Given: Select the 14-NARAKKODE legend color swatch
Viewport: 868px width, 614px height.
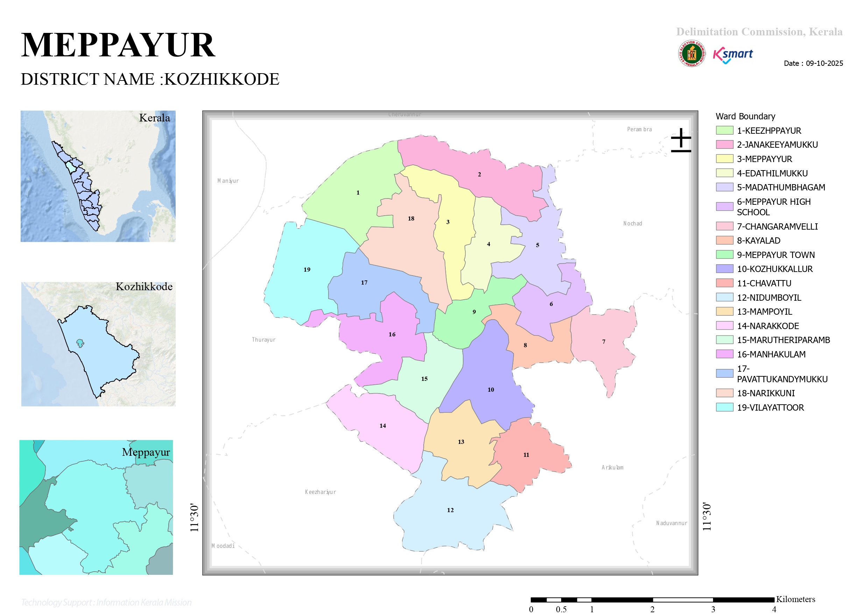Looking at the screenshot, I should click(x=724, y=326).
